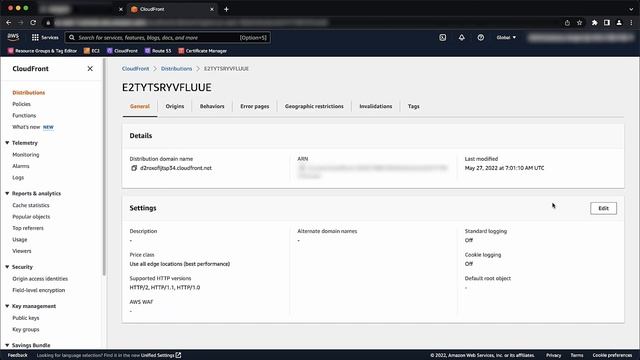Screen dimensions: 640x360
Task: Open Cache statistics report
Action: pos(31,205)
